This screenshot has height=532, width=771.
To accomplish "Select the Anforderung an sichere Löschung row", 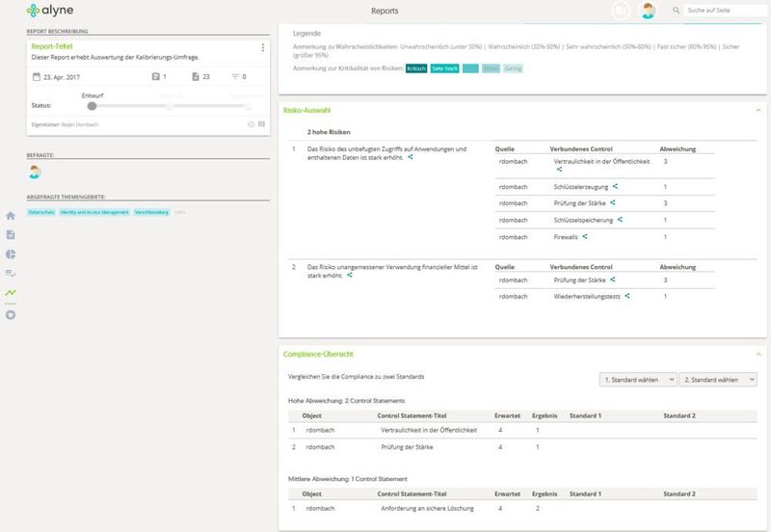I will (522, 509).
